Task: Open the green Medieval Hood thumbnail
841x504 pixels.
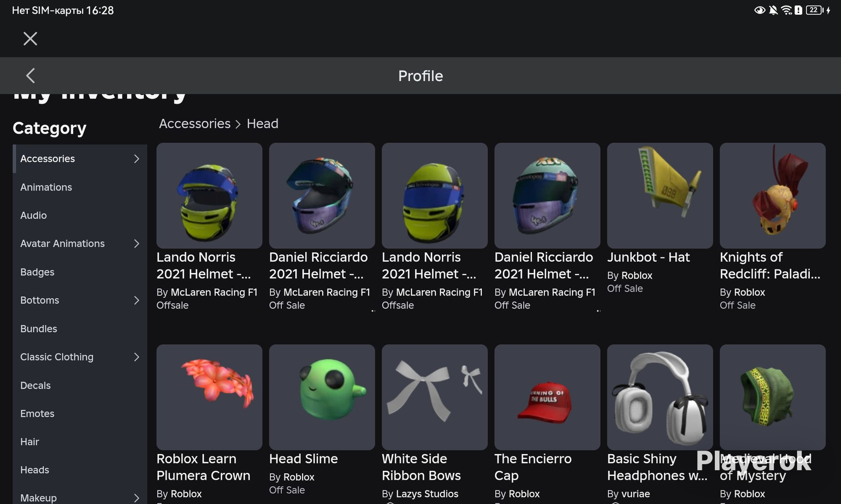Action: pos(772,397)
